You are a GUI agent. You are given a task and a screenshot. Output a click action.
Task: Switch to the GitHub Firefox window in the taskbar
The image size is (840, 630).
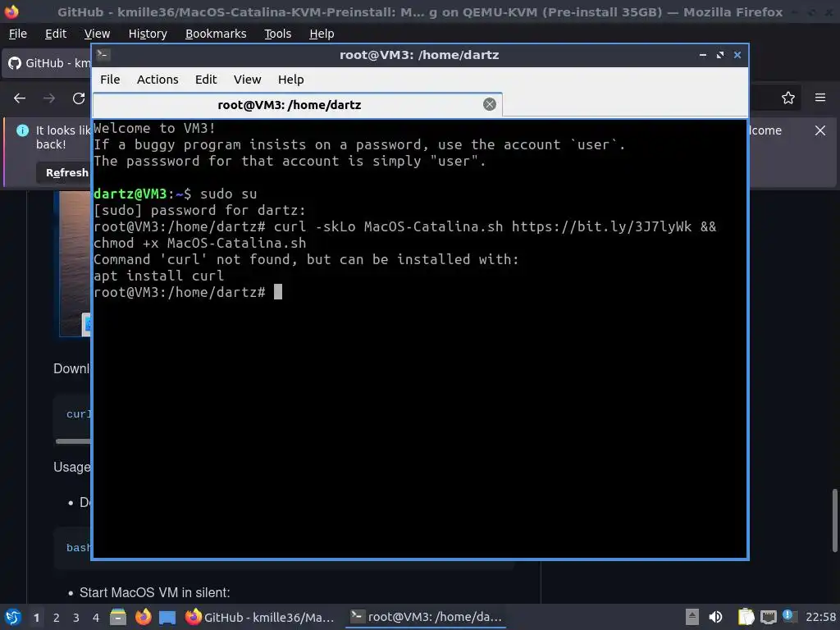point(260,617)
